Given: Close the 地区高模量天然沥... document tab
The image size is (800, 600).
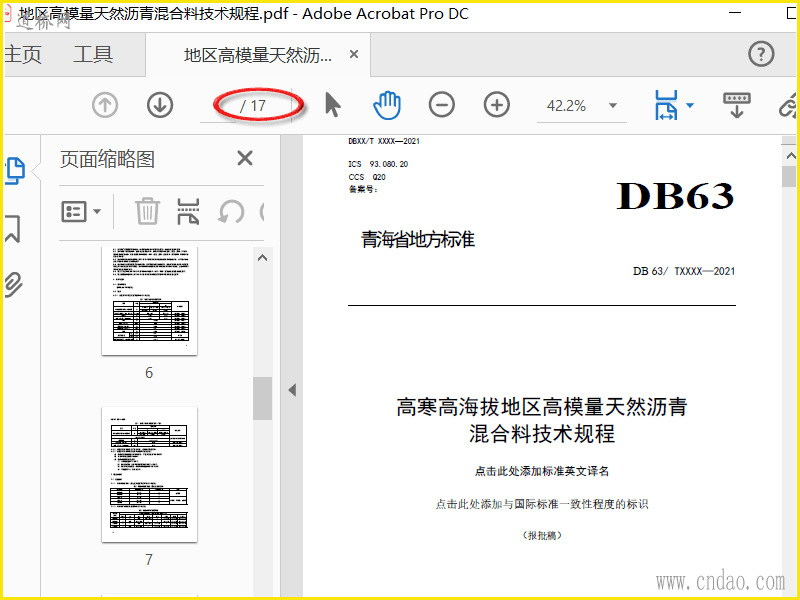Looking at the screenshot, I should click(x=354, y=54).
